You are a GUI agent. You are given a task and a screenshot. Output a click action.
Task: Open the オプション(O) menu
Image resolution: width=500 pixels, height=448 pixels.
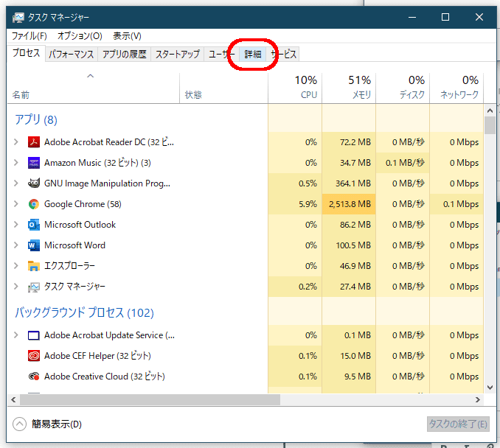(x=80, y=35)
